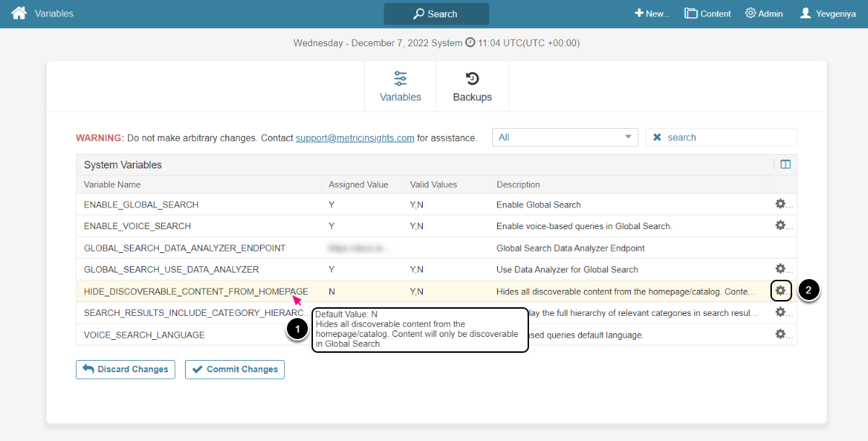
Task: Click the Variables page title in header
Action: 54,14
